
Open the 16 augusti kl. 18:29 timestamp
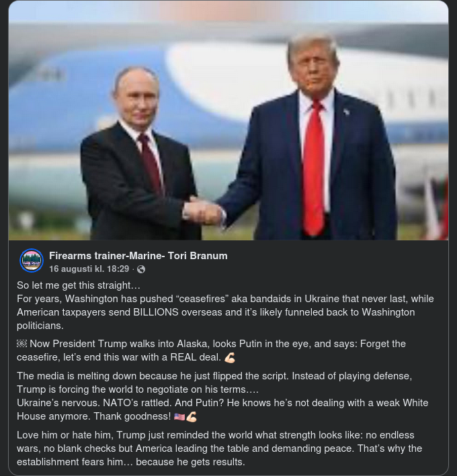point(89,269)
